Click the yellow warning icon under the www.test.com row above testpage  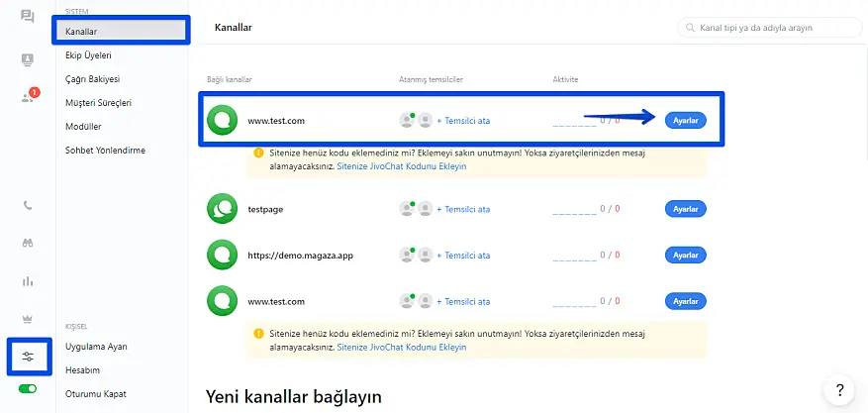coord(258,154)
